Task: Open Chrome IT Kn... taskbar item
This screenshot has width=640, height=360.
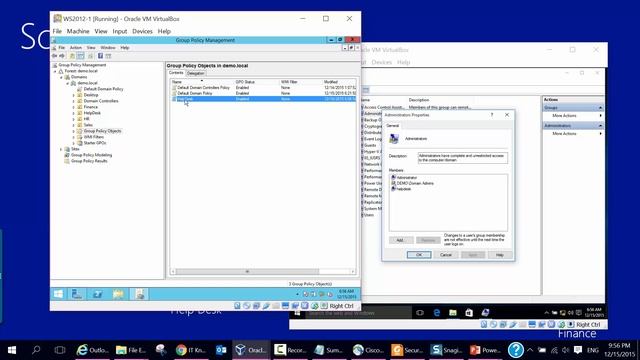Action: (x=191, y=350)
